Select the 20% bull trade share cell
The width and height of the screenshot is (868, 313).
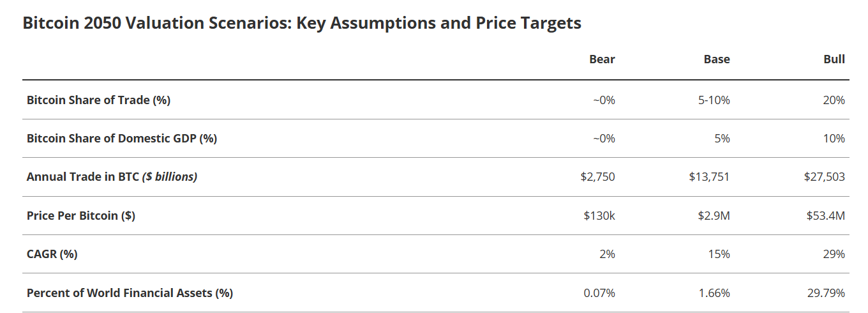[x=834, y=100]
